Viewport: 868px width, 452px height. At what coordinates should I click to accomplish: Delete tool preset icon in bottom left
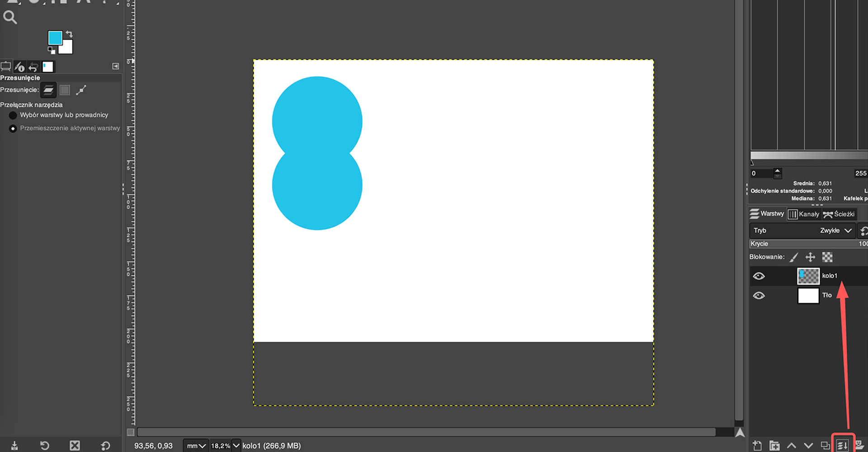pyautogui.click(x=75, y=446)
